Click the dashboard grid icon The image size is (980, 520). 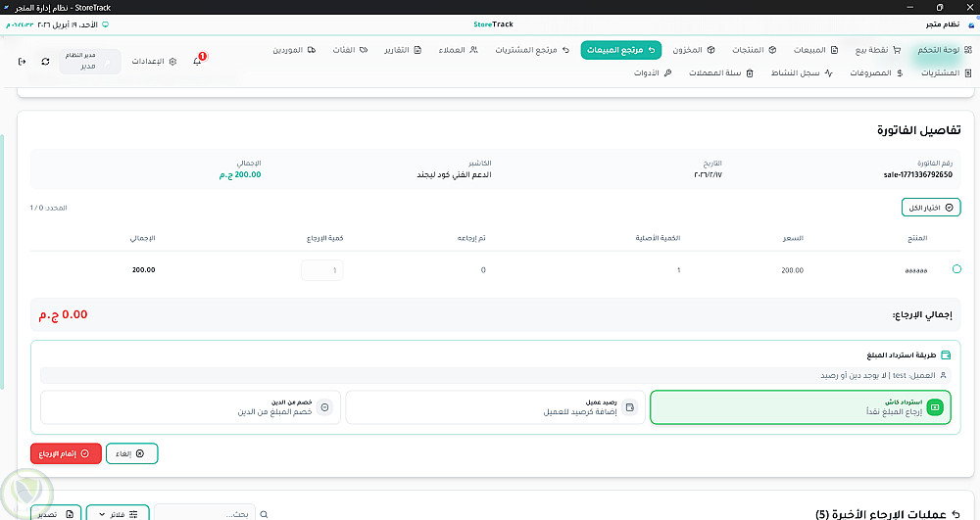[968, 50]
